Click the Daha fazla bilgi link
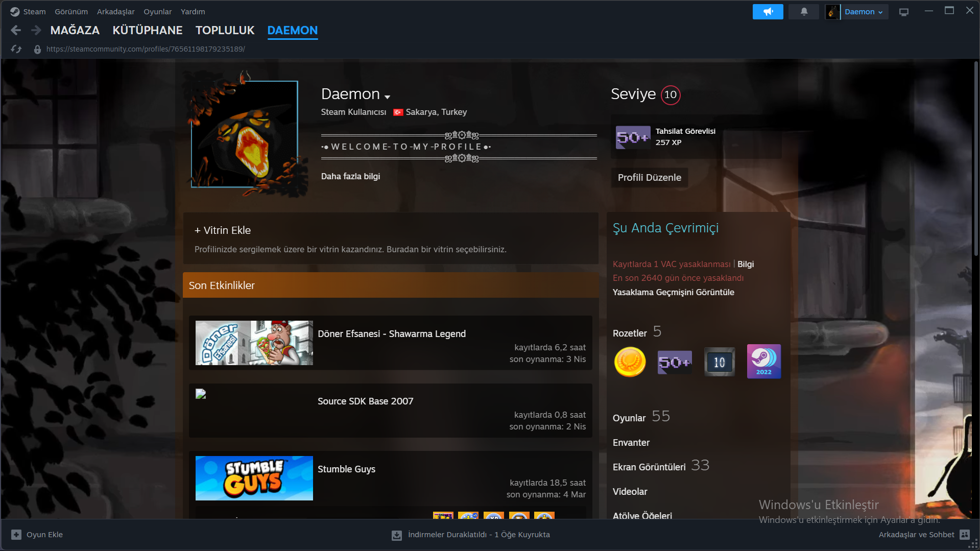 click(350, 177)
